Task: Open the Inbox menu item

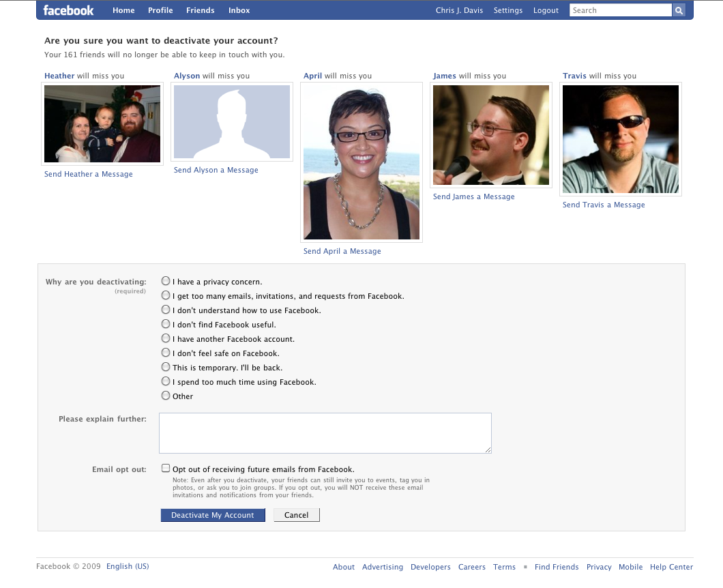Action: (239, 10)
